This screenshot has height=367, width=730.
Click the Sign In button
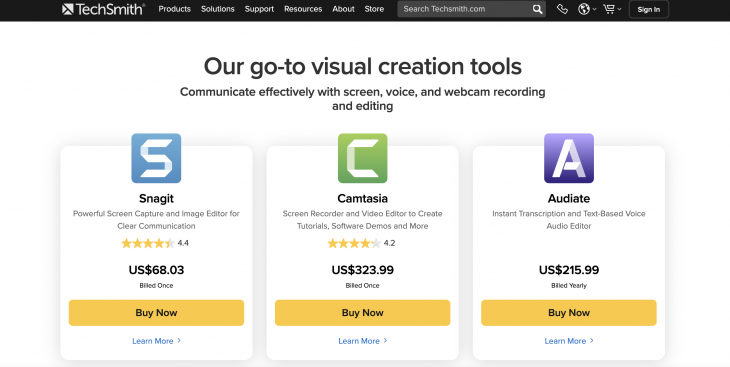(x=649, y=9)
